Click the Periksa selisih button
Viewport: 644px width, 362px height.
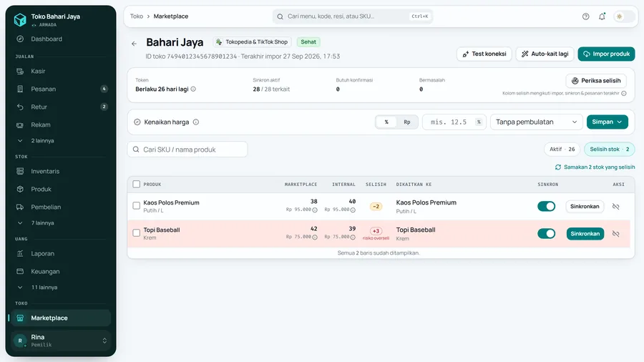click(596, 81)
